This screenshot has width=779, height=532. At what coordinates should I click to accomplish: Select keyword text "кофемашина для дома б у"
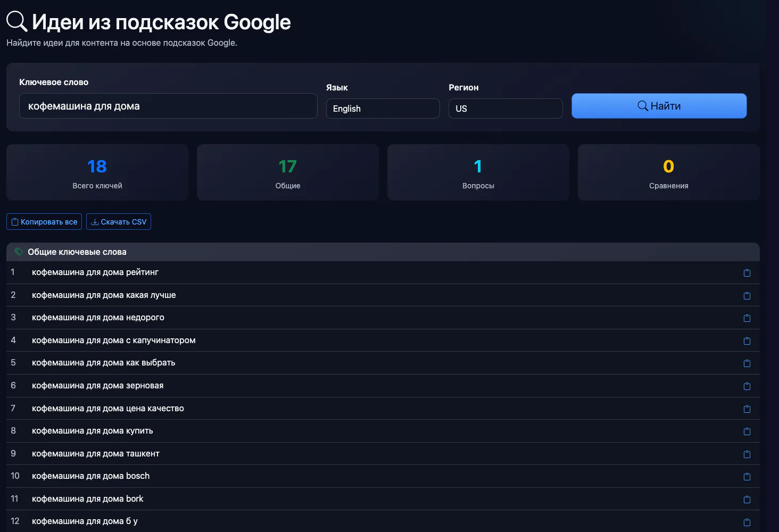(85, 521)
